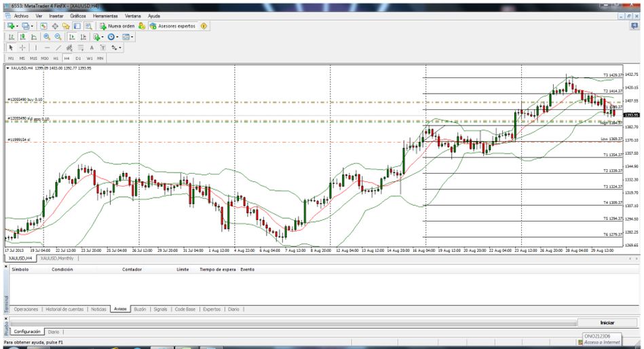The height and width of the screenshot is (349, 644).
Task: Expand the new chart dropdown arrow
Action: click(x=16, y=26)
